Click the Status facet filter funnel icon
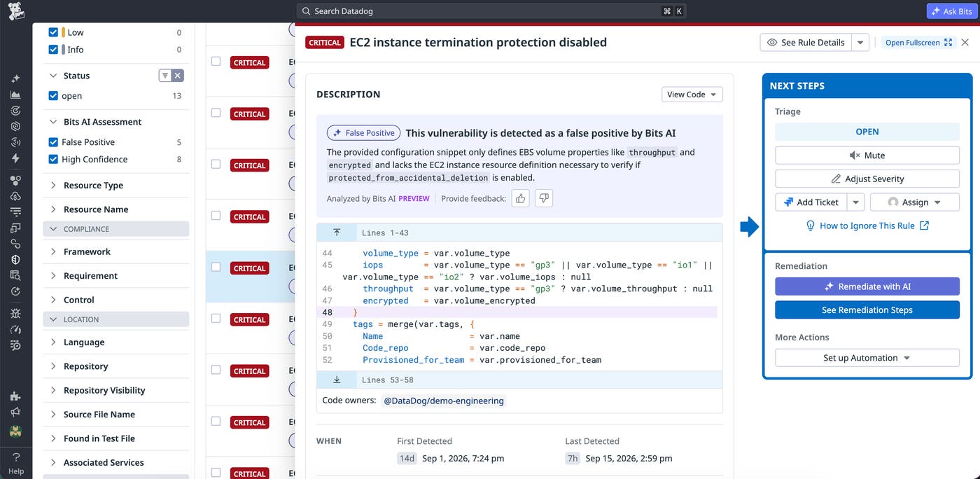Image resolution: width=980 pixels, height=479 pixels. [x=165, y=76]
